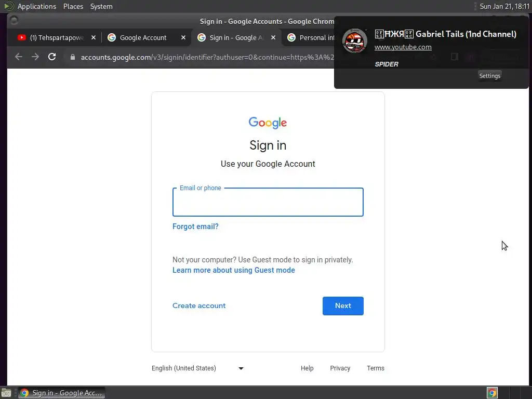This screenshot has height=399, width=532.
Task: Open the System menu
Action: click(x=101, y=6)
